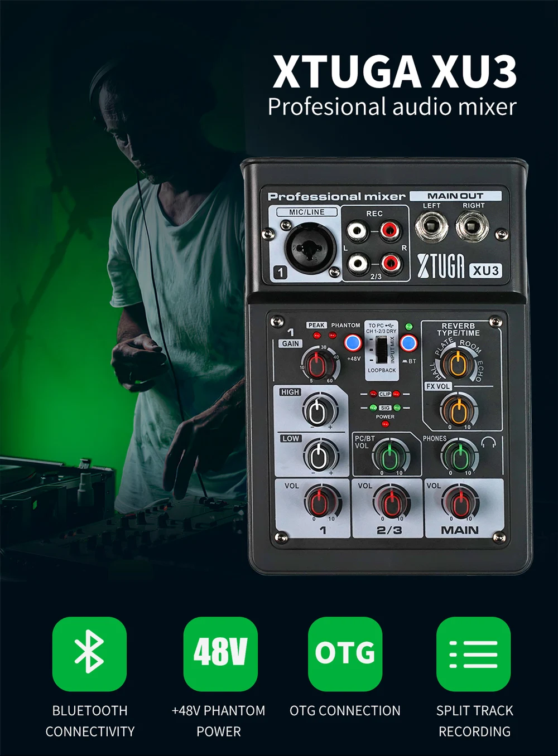Screen dimensions: 558x756
Task: Select the MIC/LINE combo input jack
Action: click(x=310, y=248)
